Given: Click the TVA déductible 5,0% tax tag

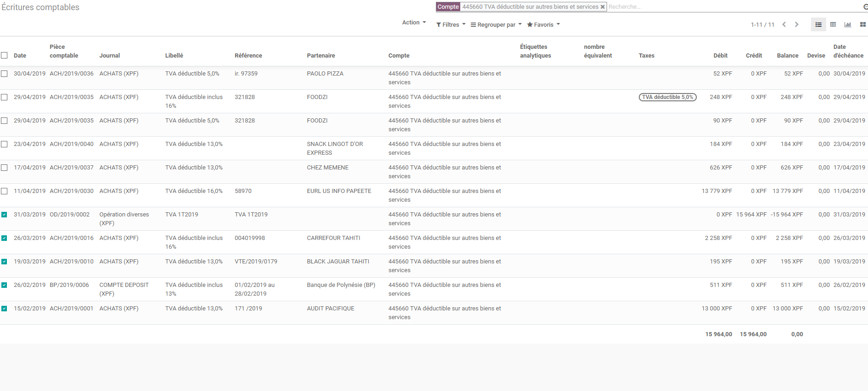Looking at the screenshot, I should 667,97.
